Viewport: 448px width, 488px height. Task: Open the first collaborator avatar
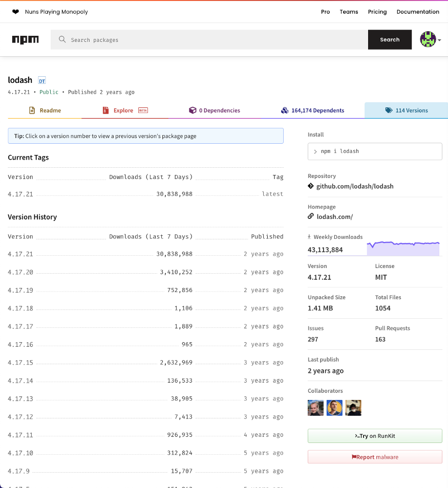pyautogui.click(x=315, y=408)
